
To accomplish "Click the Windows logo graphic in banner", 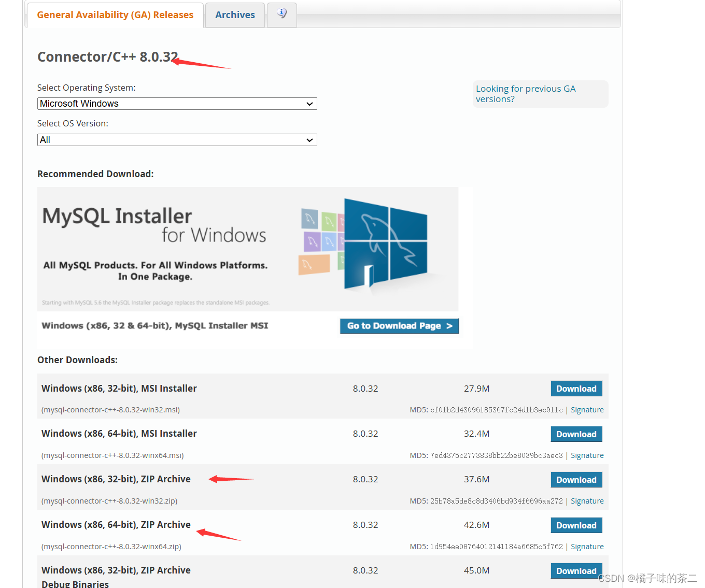I will pos(386,243).
